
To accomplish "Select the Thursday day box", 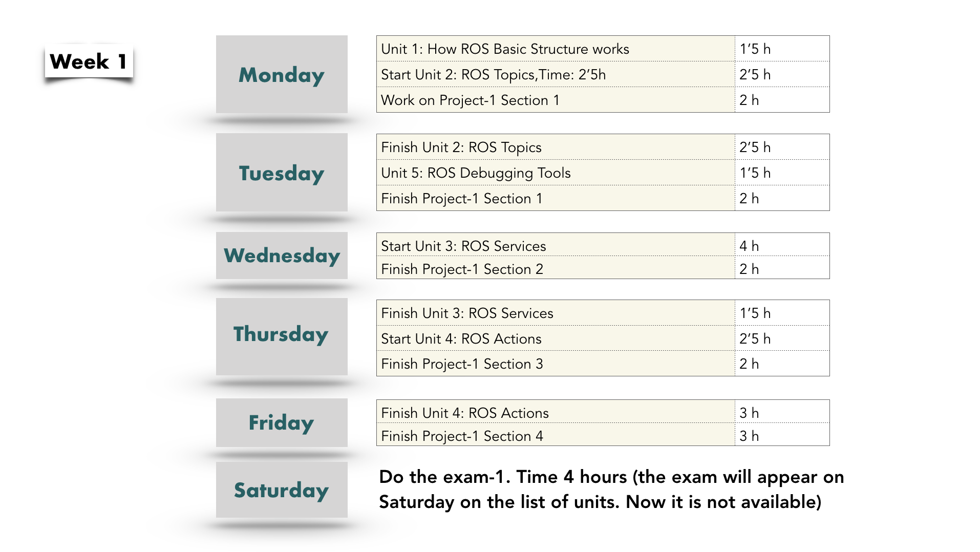I will (282, 336).
